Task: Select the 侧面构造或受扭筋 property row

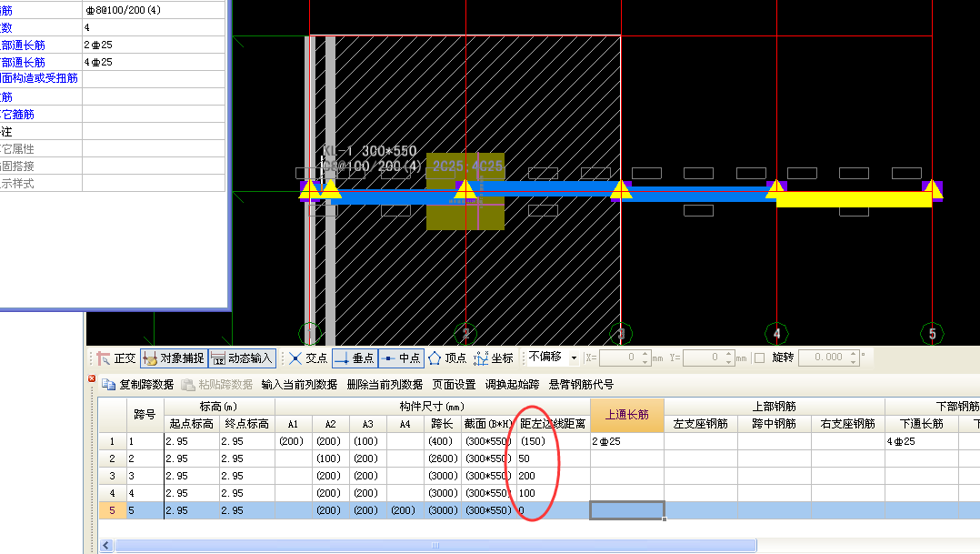Action: (113, 79)
